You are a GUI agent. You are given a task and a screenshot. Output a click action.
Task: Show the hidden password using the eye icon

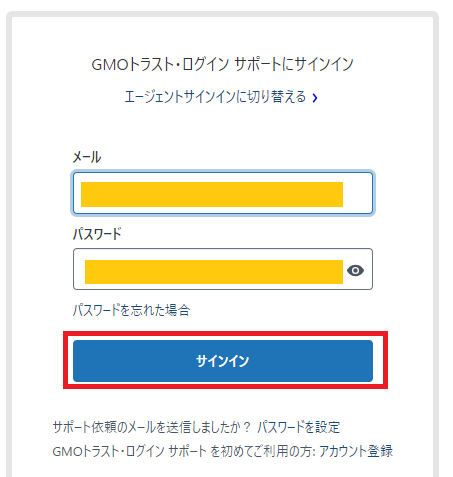point(355,270)
